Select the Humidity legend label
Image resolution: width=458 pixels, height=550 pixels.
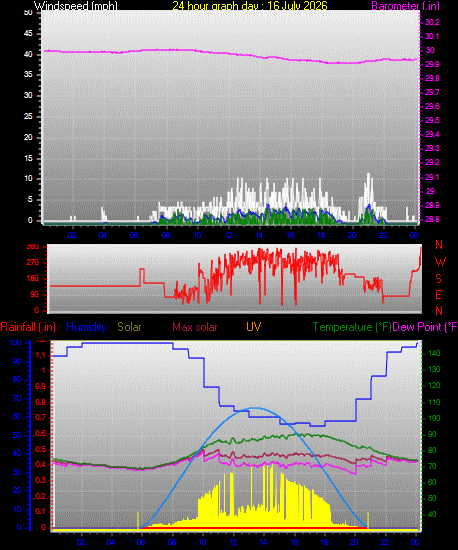(x=86, y=327)
